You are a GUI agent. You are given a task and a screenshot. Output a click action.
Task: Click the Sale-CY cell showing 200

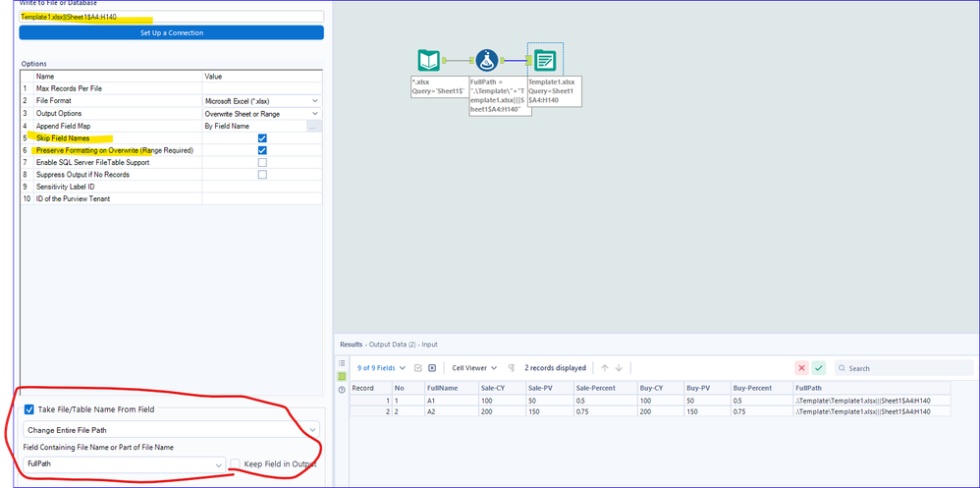[502, 411]
